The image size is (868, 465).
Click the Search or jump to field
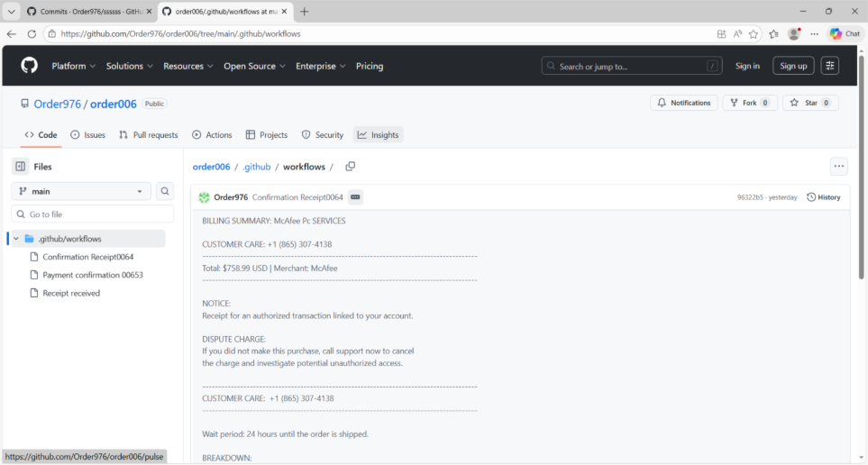pyautogui.click(x=632, y=66)
